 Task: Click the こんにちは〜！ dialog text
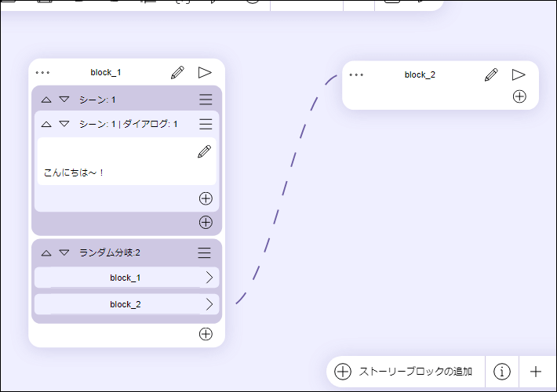click(x=75, y=172)
